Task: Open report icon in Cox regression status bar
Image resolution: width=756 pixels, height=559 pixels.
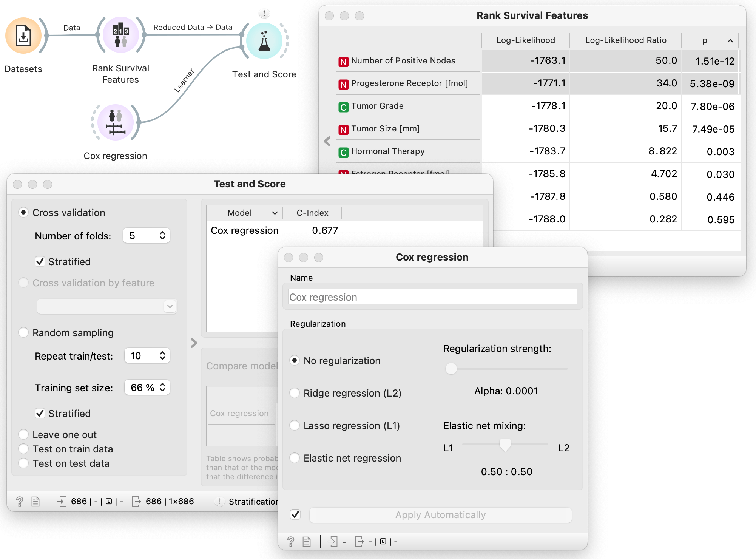Action: tap(307, 541)
